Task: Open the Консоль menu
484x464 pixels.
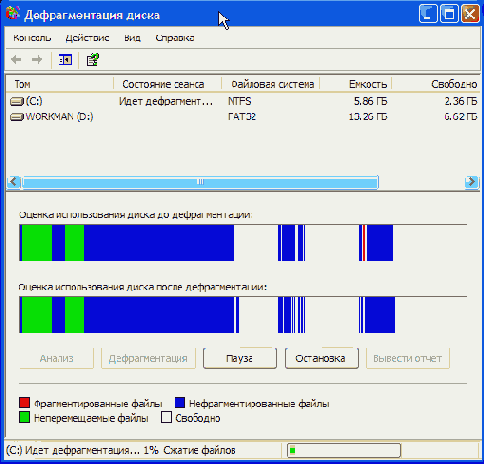Action: 32,38
